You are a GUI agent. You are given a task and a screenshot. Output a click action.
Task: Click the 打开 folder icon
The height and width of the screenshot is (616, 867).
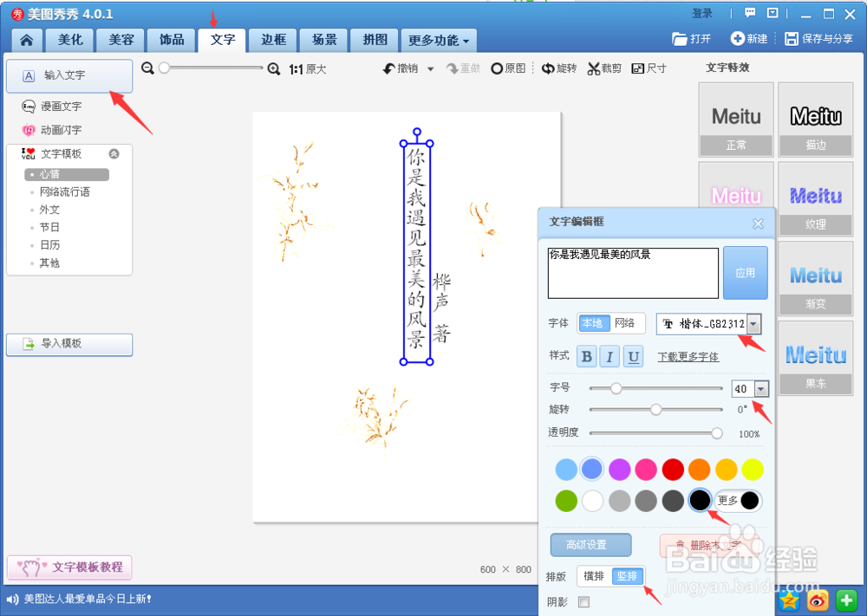[679, 39]
